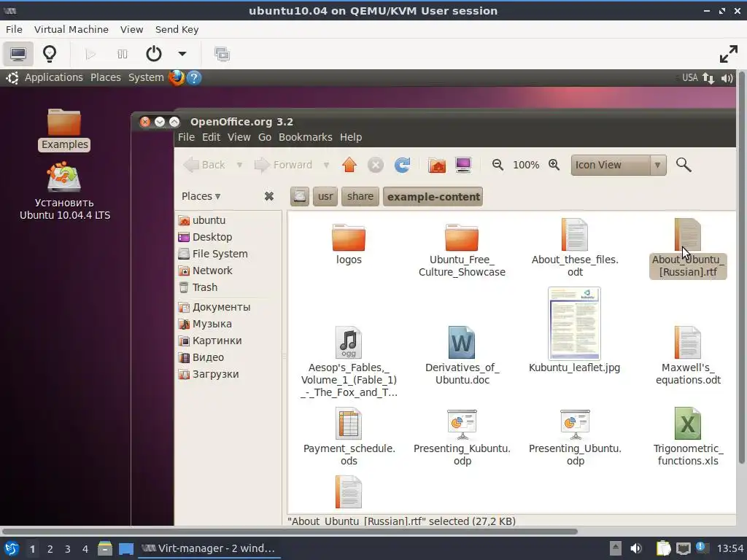Select the Install Ubuntu 10.04.4 LTS icon
Image resolution: width=747 pixels, height=560 pixels.
point(64,190)
